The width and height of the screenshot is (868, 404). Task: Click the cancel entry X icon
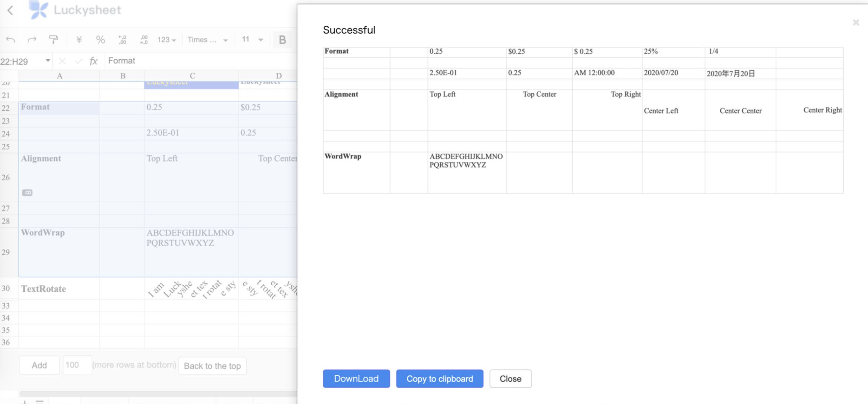pos(62,61)
